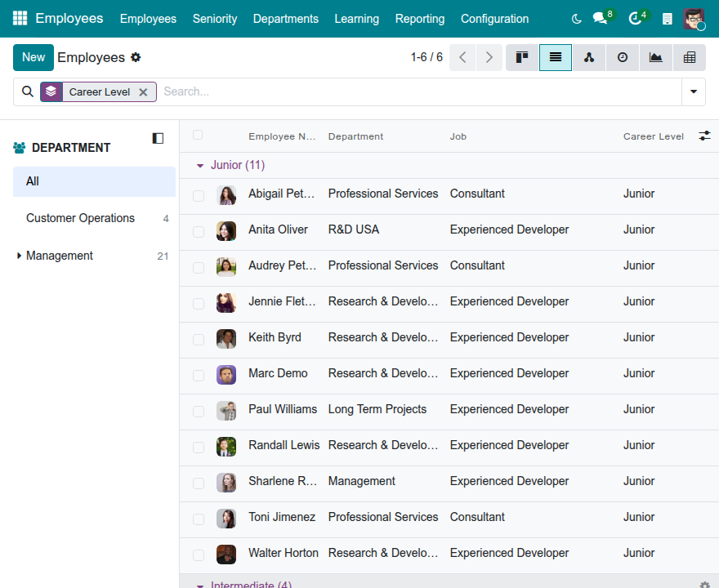Image resolution: width=719 pixels, height=588 pixels.
Task: Switch to Kanban view
Action: (522, 57)
